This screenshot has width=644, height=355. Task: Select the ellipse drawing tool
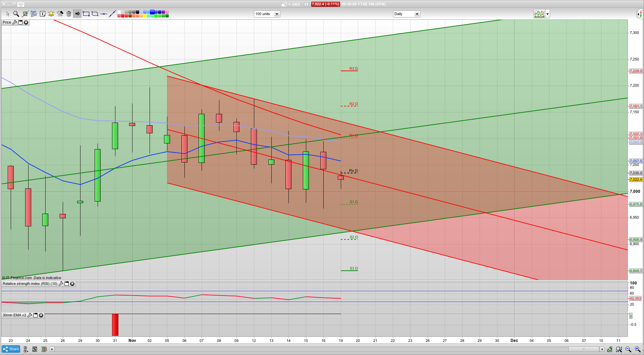(95, 14)
